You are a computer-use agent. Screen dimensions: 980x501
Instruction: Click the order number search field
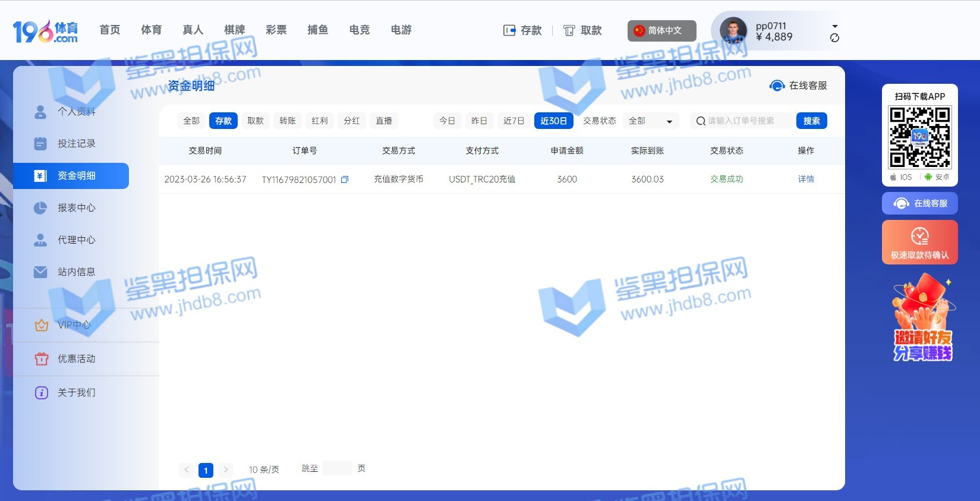(746, 121)
